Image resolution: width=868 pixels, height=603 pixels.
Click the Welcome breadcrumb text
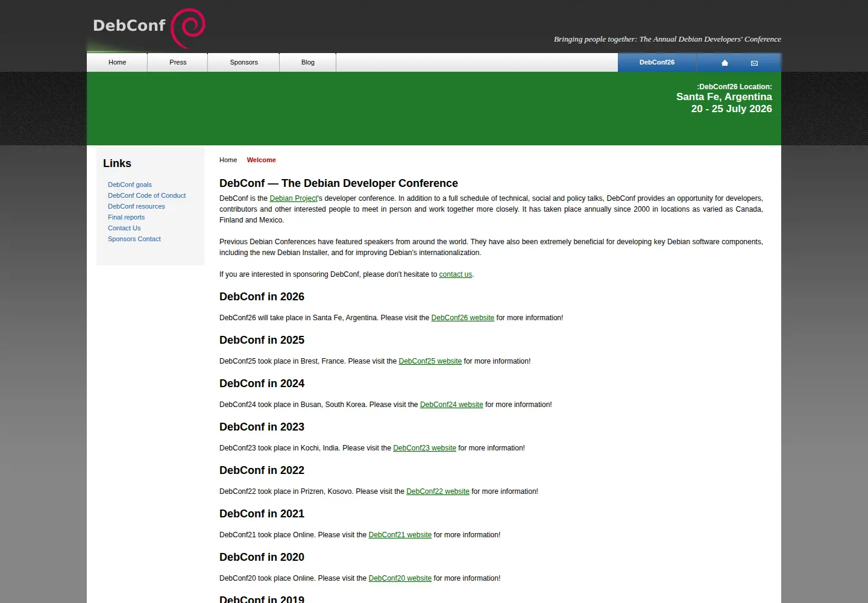point(261,160)
